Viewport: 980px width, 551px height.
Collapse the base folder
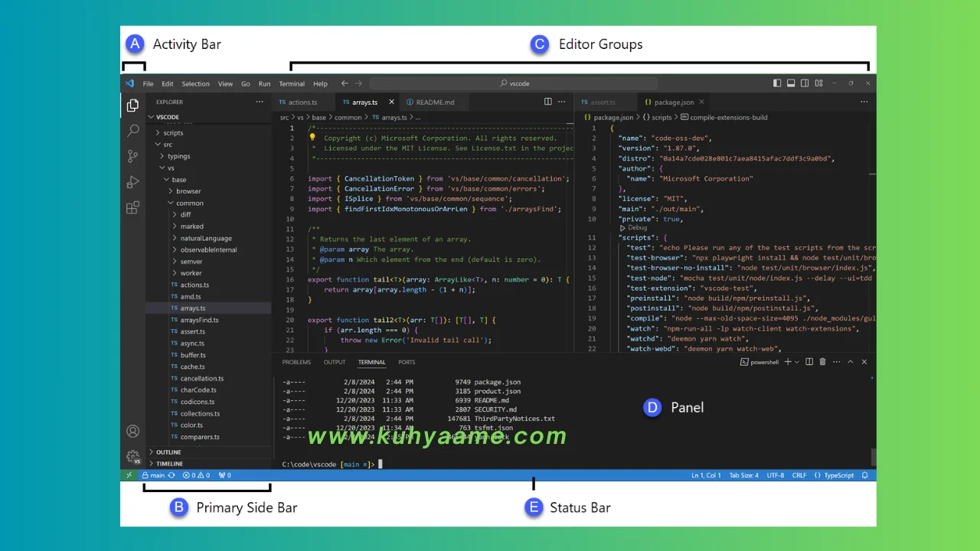(167, 180)
